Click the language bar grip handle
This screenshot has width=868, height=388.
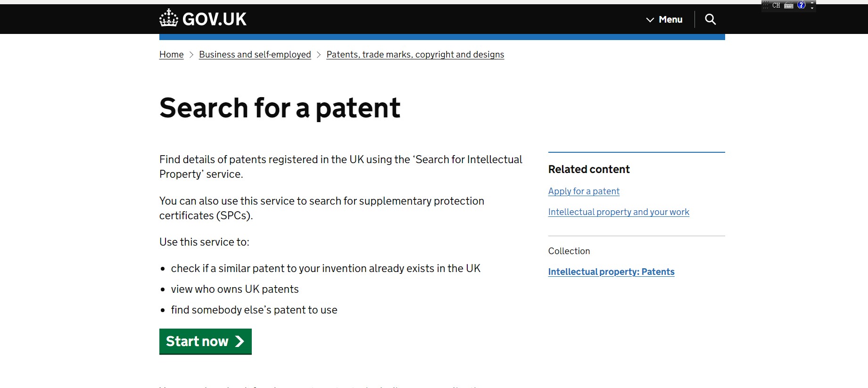click(766, 6)
